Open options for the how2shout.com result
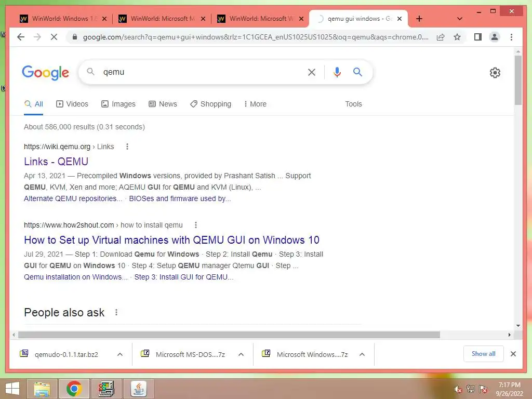The height and width of the screenshot is (399, 532). pyautogui.click(x=196, y=225)
